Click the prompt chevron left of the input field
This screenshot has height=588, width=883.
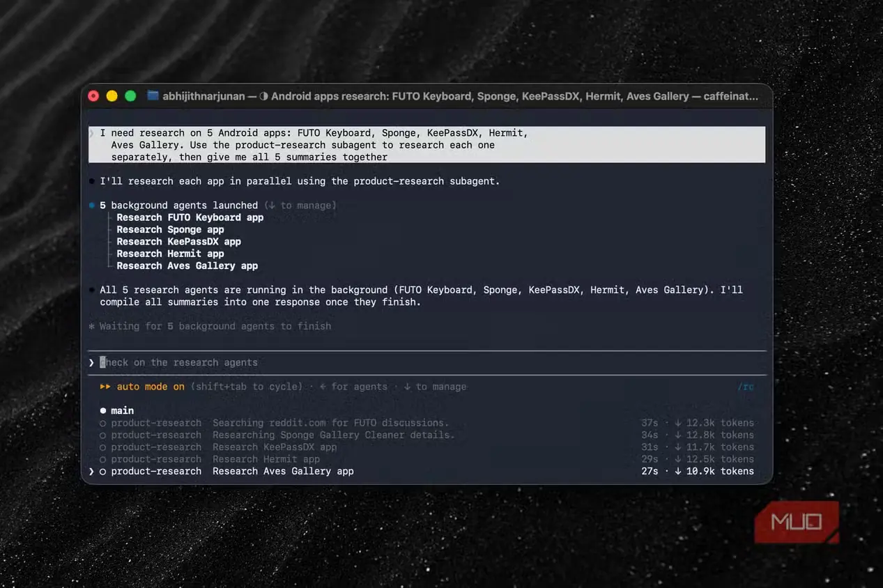pos(92,363)
